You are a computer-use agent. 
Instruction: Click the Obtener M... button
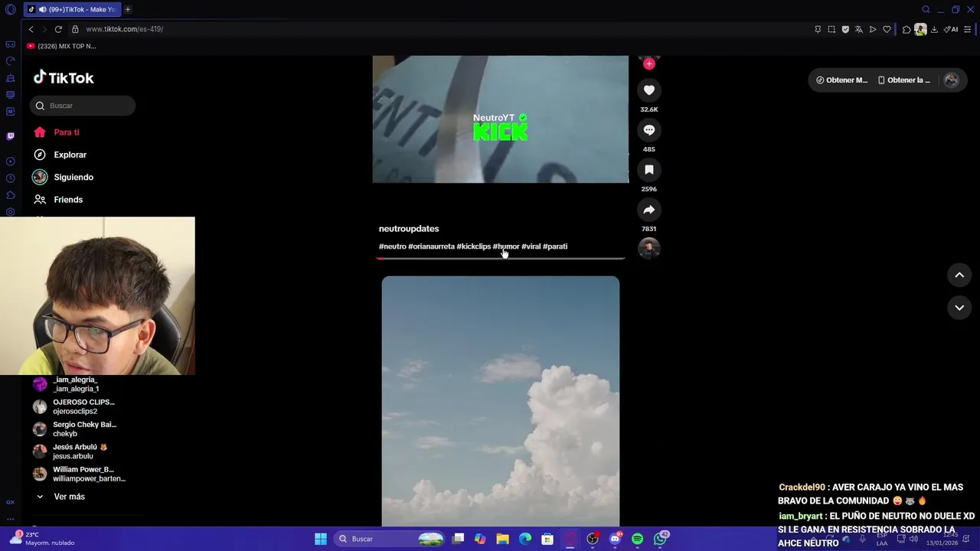coord(841,80)
